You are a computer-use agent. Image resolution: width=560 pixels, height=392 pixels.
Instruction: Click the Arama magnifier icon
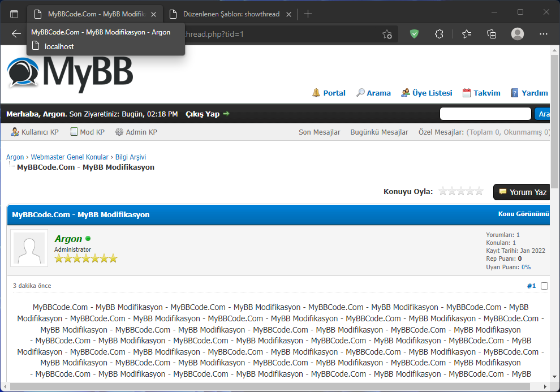click(360, 93)
